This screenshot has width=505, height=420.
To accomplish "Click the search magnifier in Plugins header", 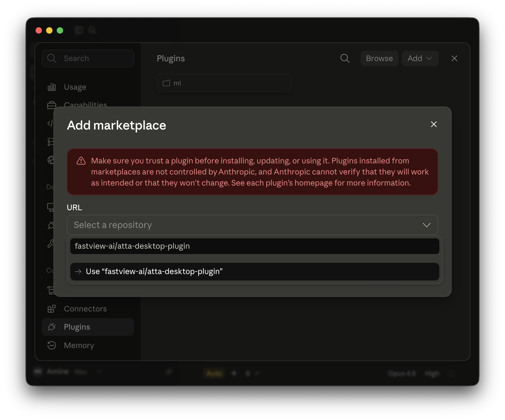I will point(345,58).
